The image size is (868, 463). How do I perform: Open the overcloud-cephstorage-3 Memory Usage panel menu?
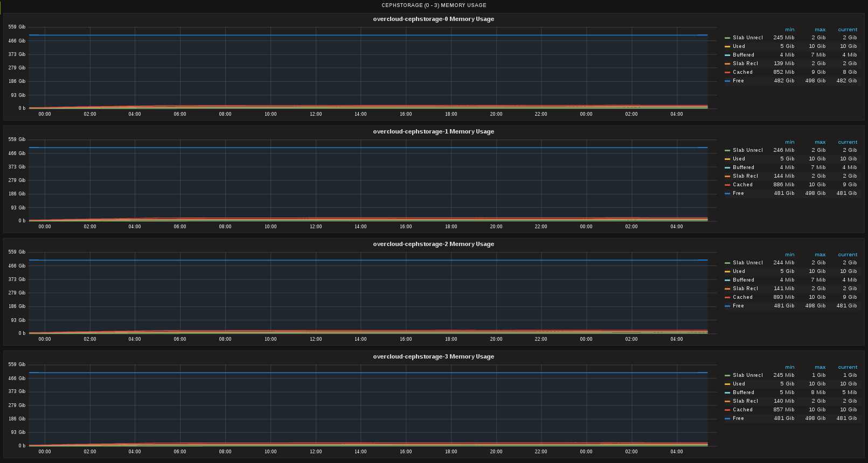coord(433,356)
